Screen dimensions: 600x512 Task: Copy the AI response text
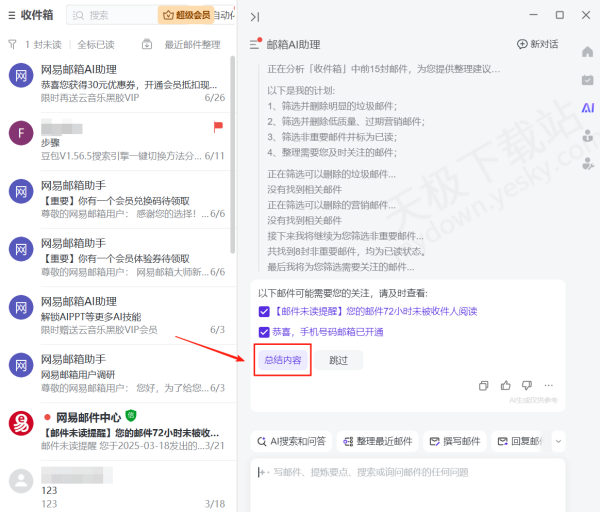click(484, 385)
